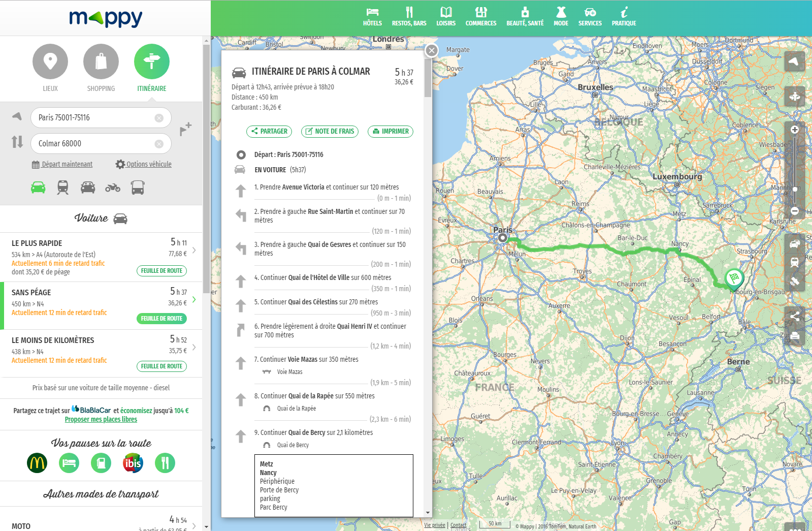Click the Imprimer button

click(x=391, y=132)
